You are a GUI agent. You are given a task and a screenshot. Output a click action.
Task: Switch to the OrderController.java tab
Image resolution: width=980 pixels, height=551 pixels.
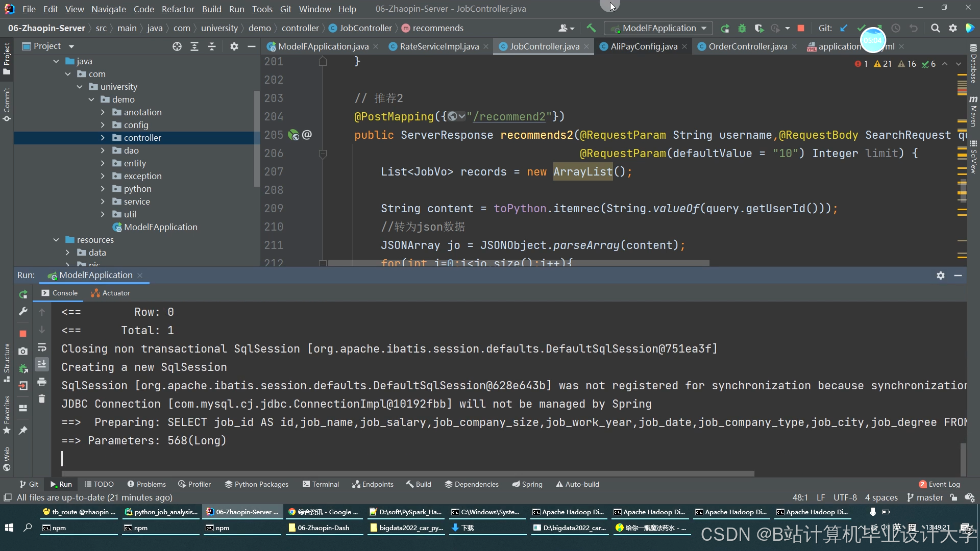point(747,46)
